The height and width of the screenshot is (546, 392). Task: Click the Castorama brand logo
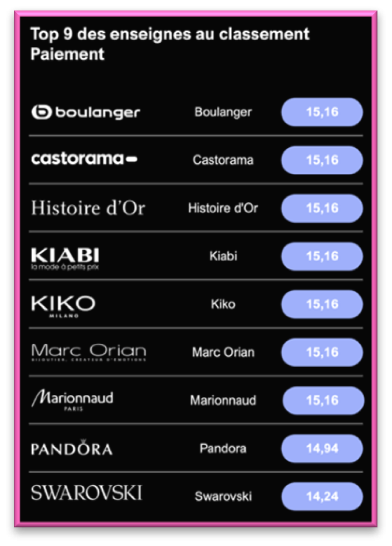[84, 159]
